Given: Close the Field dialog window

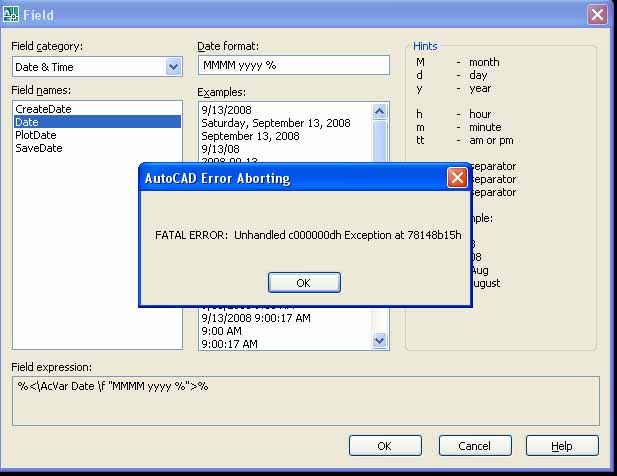Looking at the screenshot, I should tap(597, 15).
